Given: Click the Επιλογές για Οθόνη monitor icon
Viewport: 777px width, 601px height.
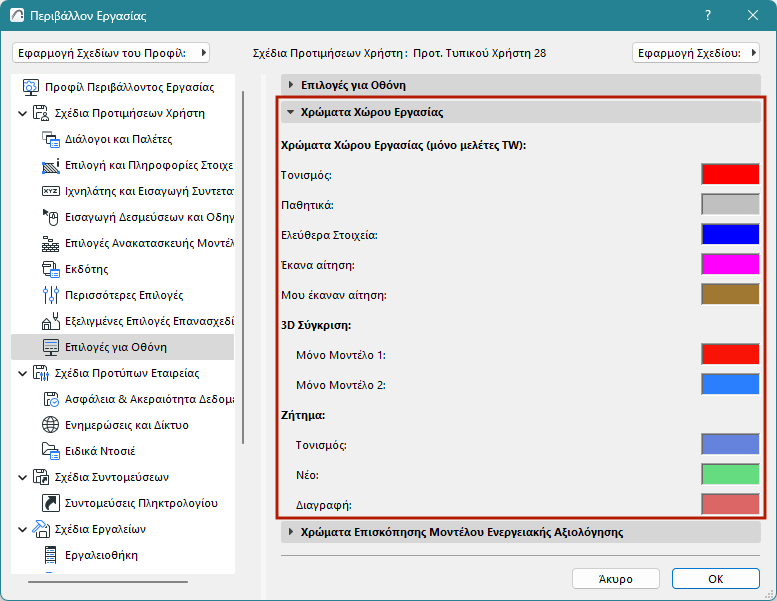Looking at the screenshot, I should click(51, 347).
